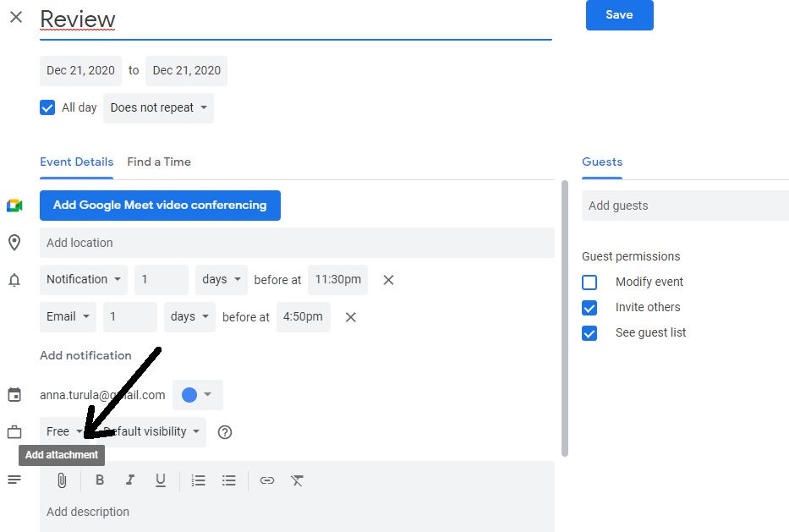Remove the 11:30pm notification
This screenshot has width=789, height=532.
tap(388, 280)
